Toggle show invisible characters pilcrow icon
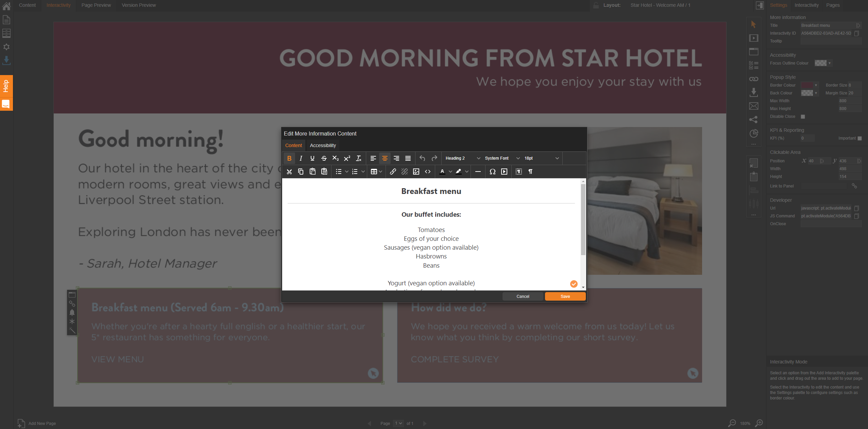 point(530,172)
